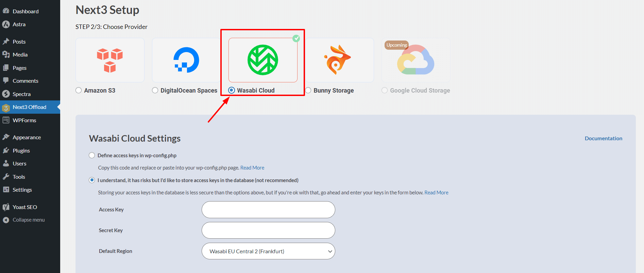This screenshot has height=273, width=644.
Task: Click the Astra logo icon
Action: click(6, 24)
